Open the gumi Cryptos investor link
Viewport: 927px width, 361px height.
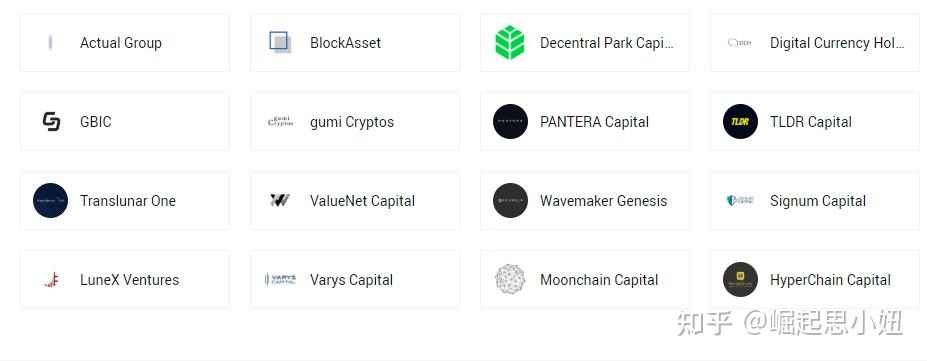pos(355,121)
